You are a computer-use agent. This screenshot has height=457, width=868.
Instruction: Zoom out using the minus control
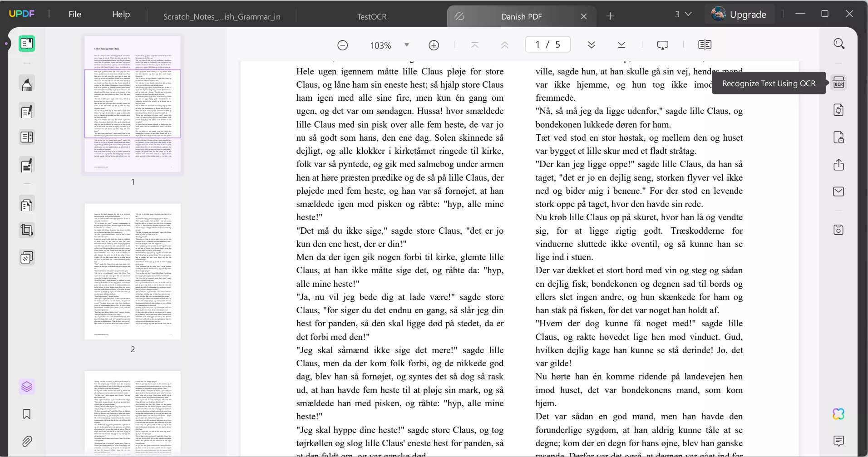[343, 44]
